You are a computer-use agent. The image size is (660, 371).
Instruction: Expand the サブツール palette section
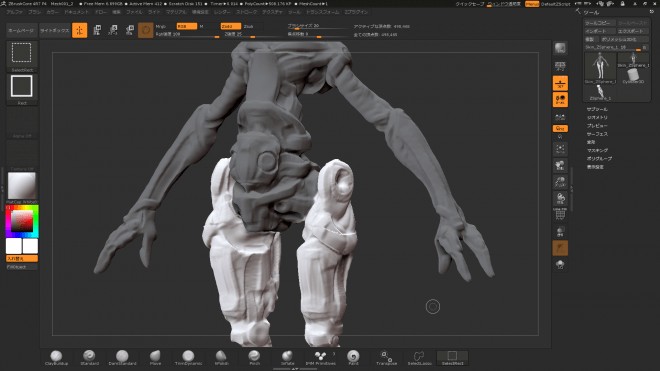pyautogui.click(x=597, y=109)
